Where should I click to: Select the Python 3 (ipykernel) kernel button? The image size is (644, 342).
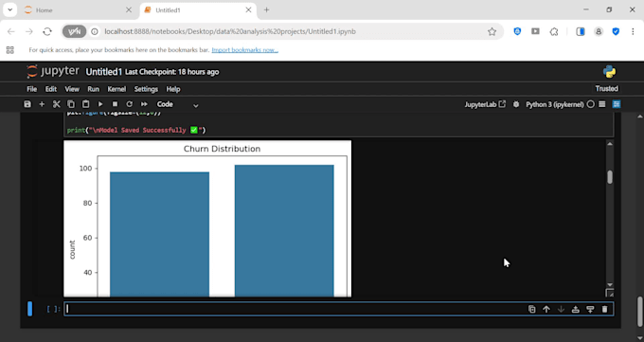coord(554,104)
